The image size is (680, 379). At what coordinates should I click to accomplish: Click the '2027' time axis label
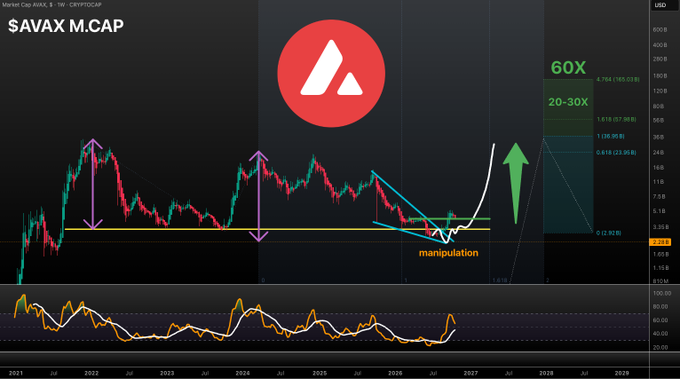[471, 373]
